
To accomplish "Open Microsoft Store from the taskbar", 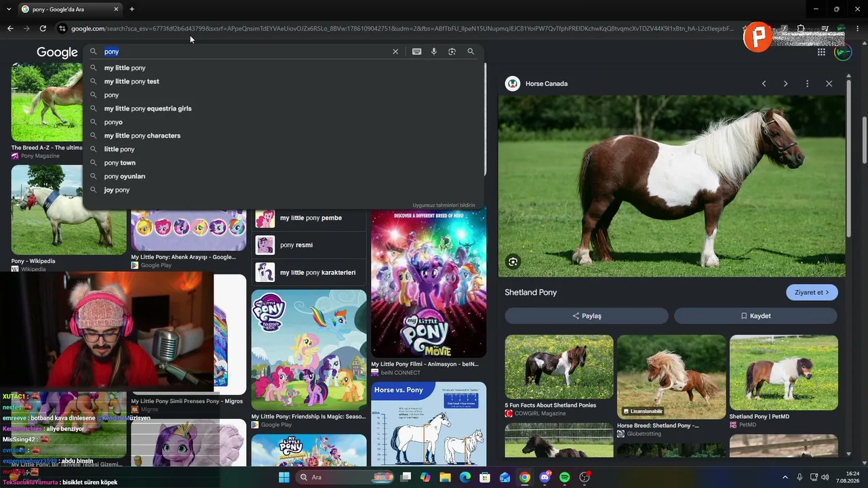I will 485,477.
